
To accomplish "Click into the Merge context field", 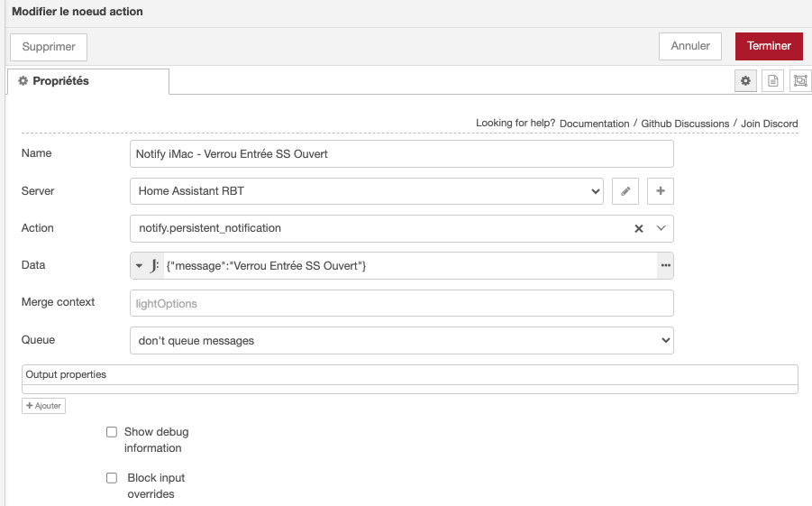I will pos(402,303).
